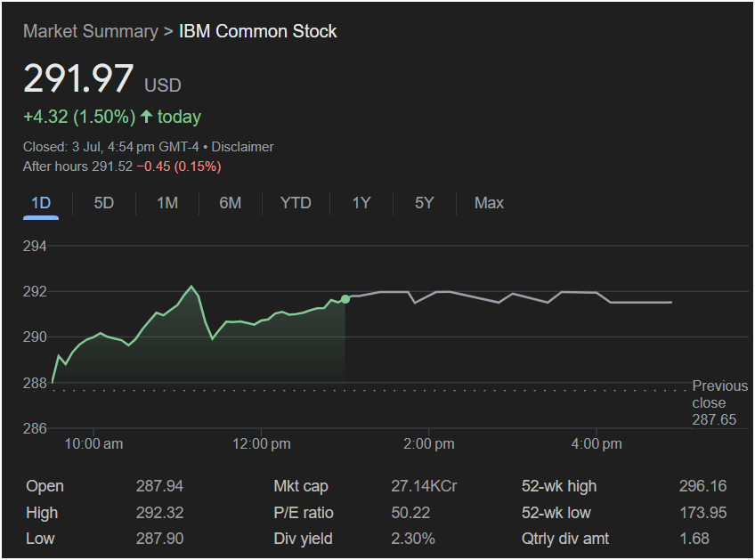Open the 1M chart range tab
This screenshot has width=755, height=560.
coord(167,203)
